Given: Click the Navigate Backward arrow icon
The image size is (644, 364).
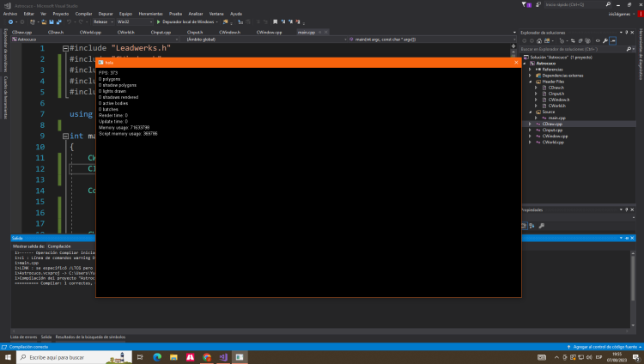Looking at the screenshot, I should tap(10, 21).
